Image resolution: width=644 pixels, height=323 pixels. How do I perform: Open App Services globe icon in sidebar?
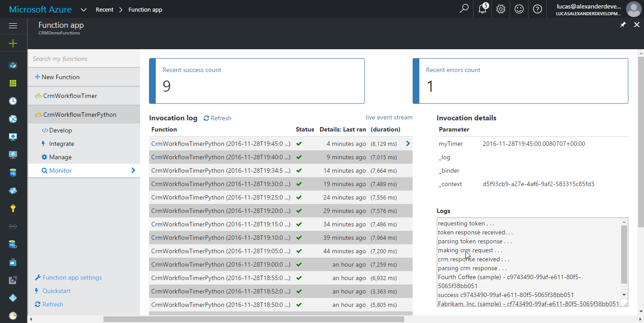coord(13,119)
